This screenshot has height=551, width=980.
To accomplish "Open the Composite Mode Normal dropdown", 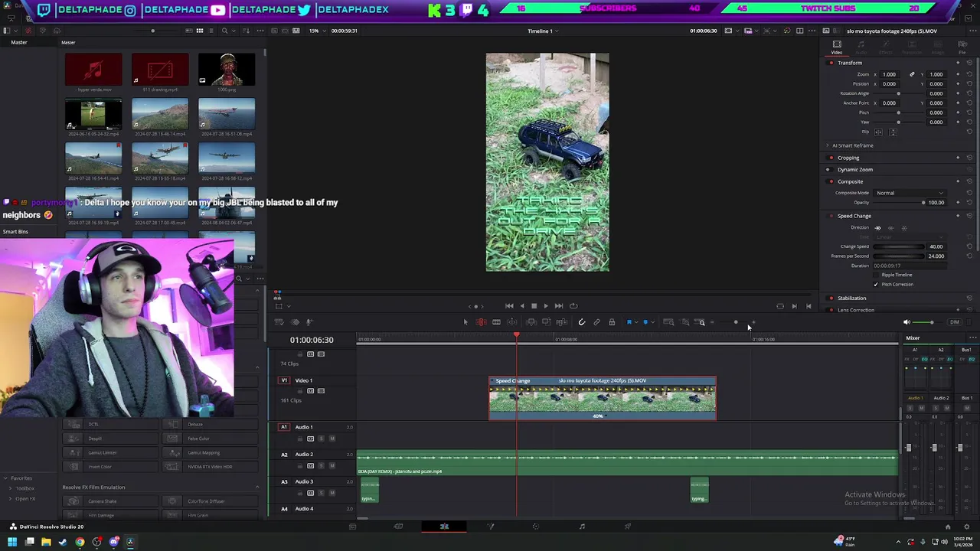I will click(910, 193).
